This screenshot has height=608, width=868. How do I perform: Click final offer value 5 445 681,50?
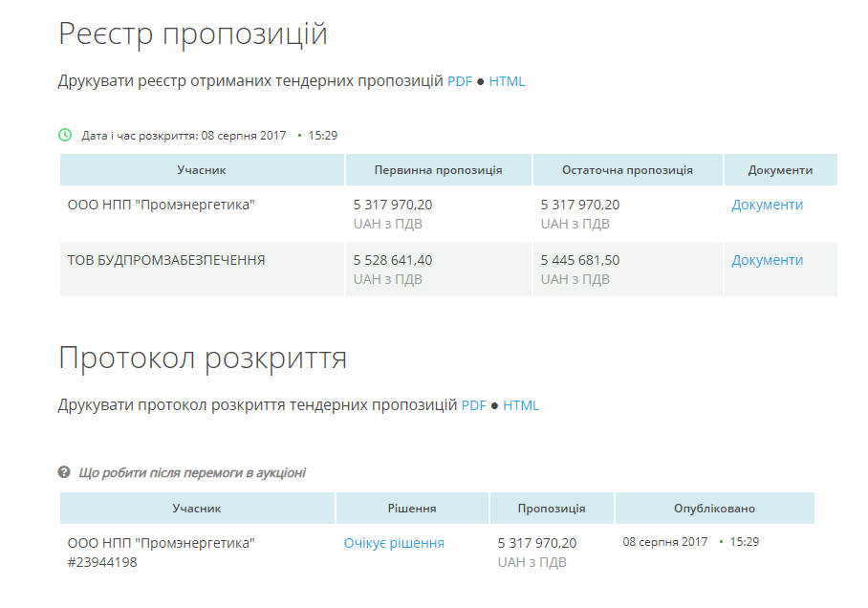point(580,260)
